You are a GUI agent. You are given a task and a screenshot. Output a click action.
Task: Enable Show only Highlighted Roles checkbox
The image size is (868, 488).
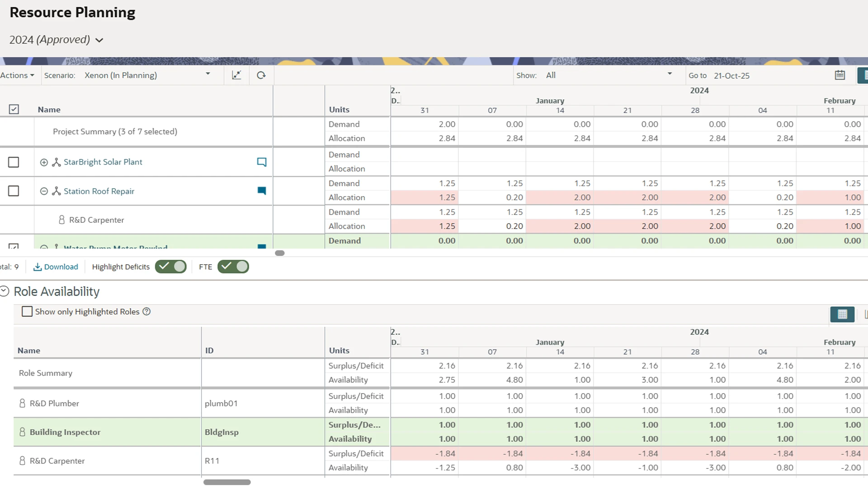point(27,311)
